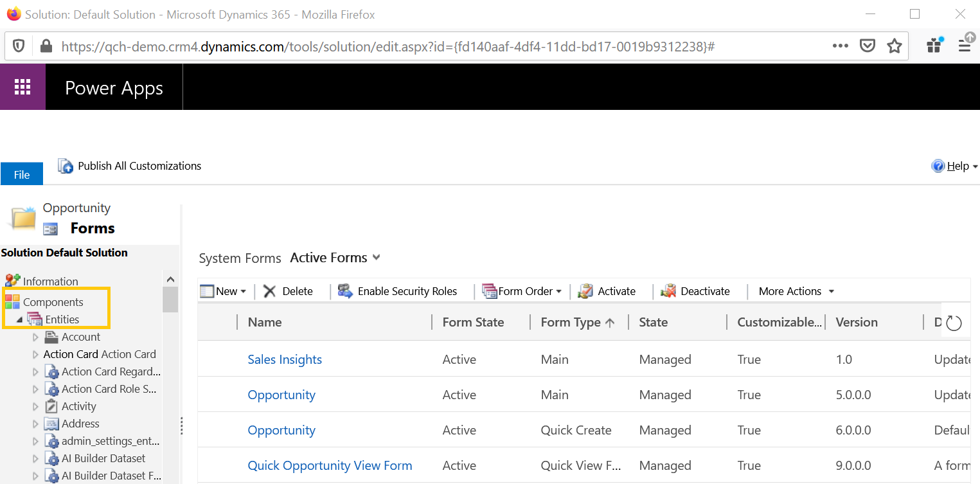The height and width of the screenshot is (484, 980).
Task: Click the Publish All Customizations icon
Action: point(66,166)
